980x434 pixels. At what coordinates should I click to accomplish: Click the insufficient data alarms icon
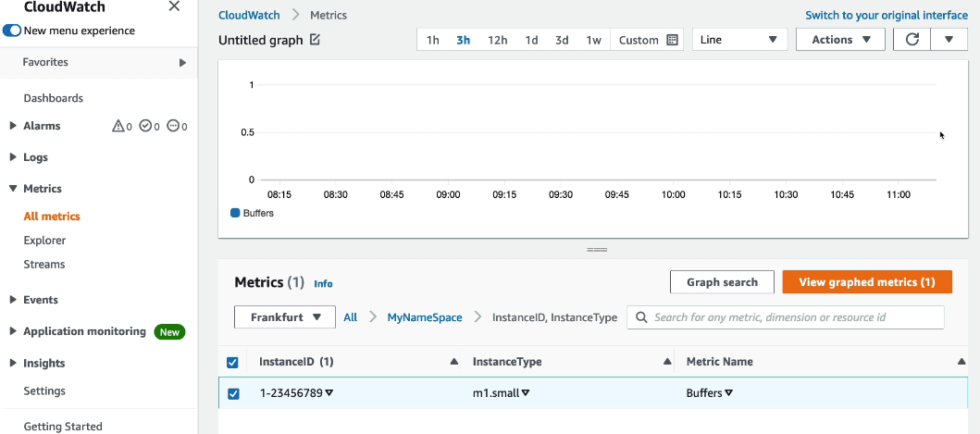(x=173, y=127)
